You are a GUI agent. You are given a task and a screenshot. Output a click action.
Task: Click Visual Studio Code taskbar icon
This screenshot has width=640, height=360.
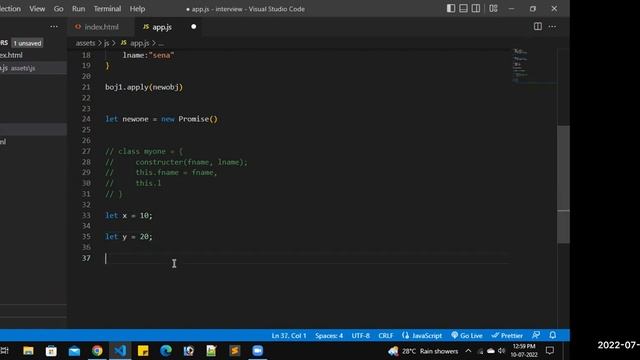[x=120, y=351]
